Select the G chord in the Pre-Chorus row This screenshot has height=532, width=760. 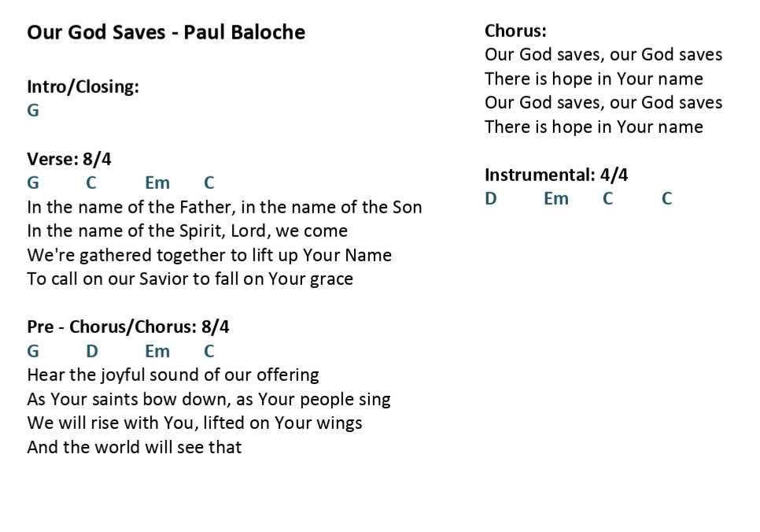pyautogui.click(x=33, y=351)
